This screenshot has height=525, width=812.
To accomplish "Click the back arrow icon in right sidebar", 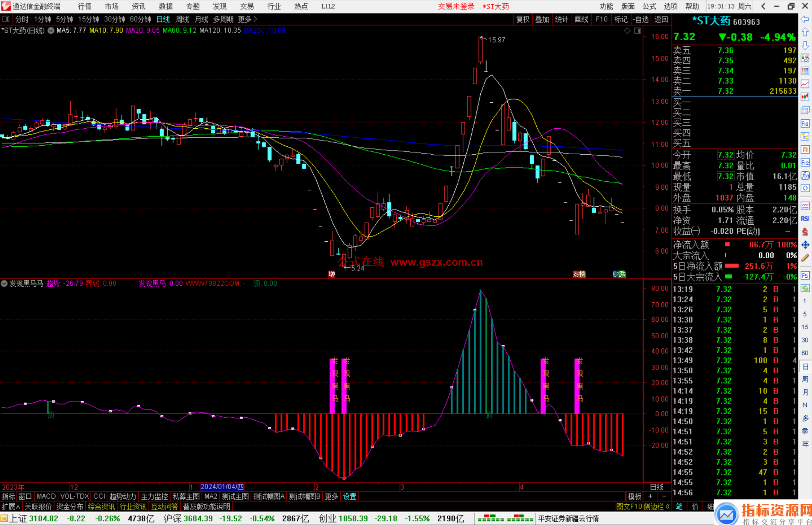I will pyautogui.click(x=804, y=19).
